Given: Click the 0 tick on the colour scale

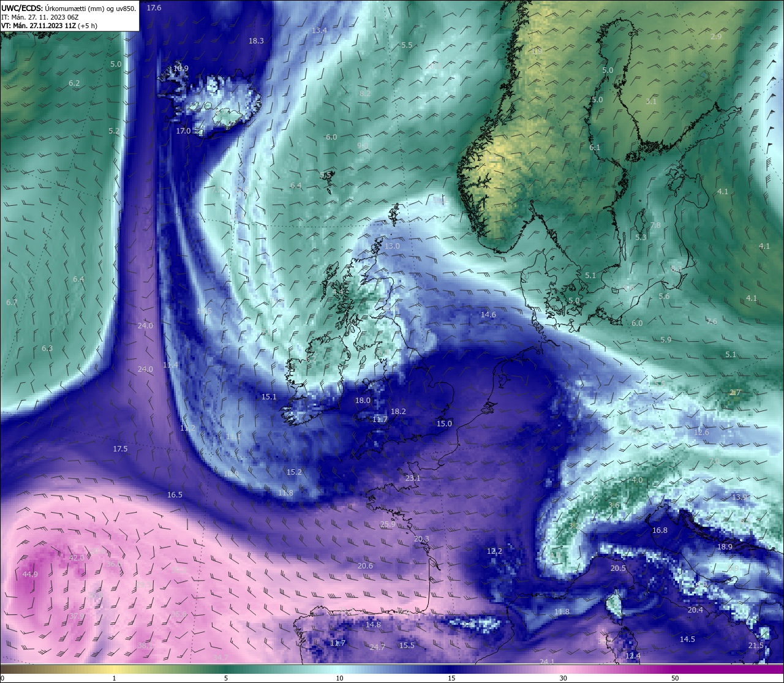Looking at the screenshot, I should point(2,678).
